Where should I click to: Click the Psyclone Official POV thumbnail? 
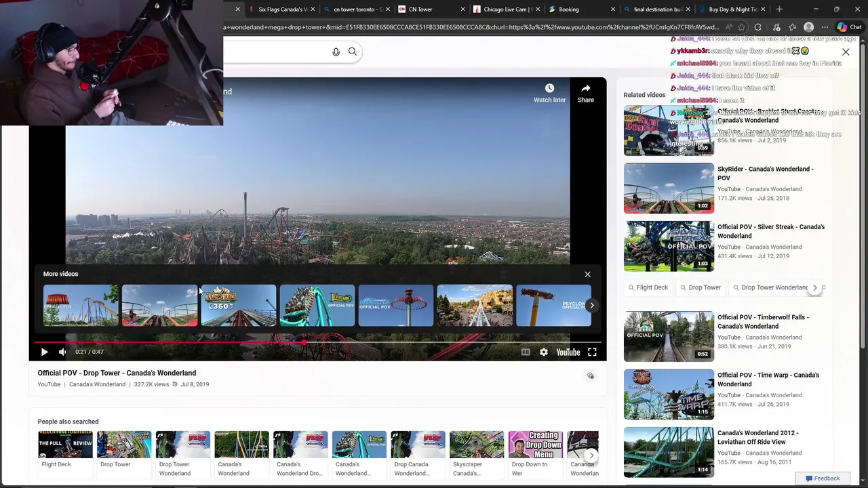click(x=553, y=306)
